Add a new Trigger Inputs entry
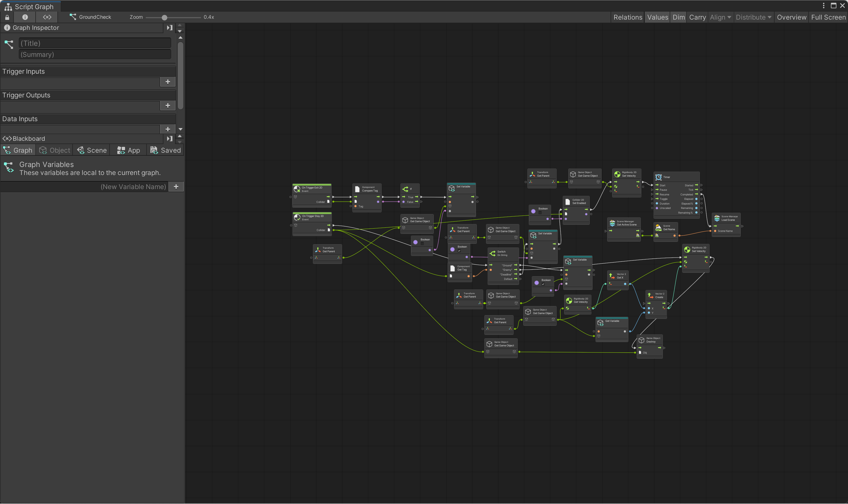Screen dimensions: 848x504 click(168, 82)
